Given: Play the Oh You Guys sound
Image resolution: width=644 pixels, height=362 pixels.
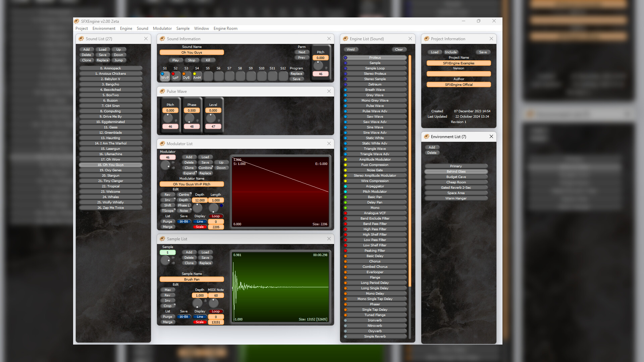Looking at the screenshot, I should 175,60.
